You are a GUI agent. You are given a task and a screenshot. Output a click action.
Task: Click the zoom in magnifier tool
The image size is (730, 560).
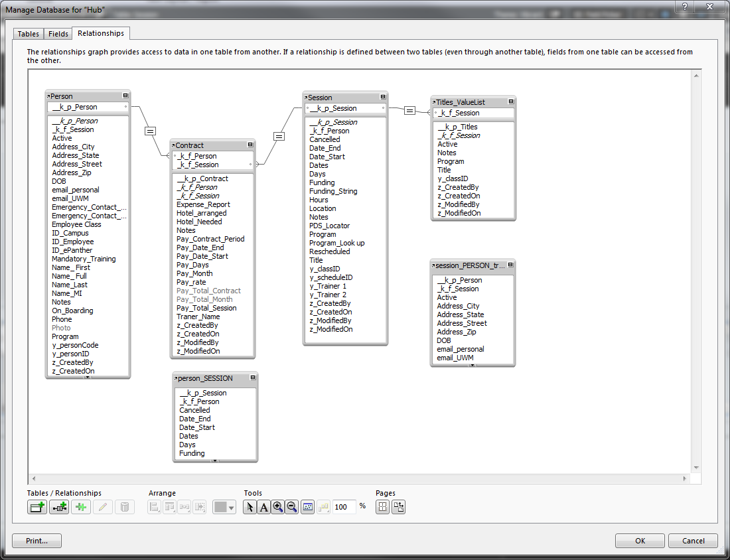[x=277, y=507]
